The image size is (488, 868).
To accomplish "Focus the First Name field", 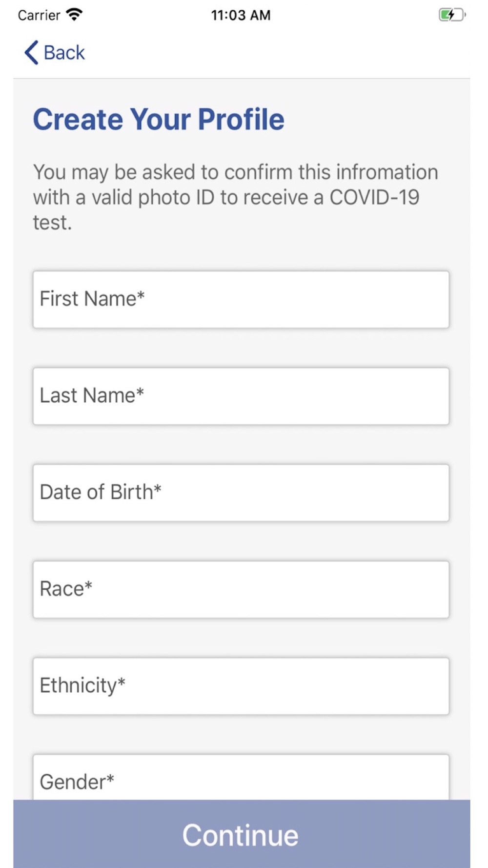I will click(241, 299).
